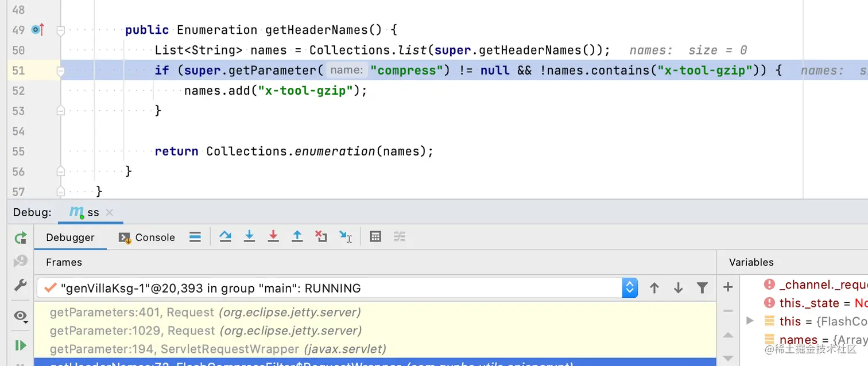Switch to the Console tab

[x=147, y=237]
